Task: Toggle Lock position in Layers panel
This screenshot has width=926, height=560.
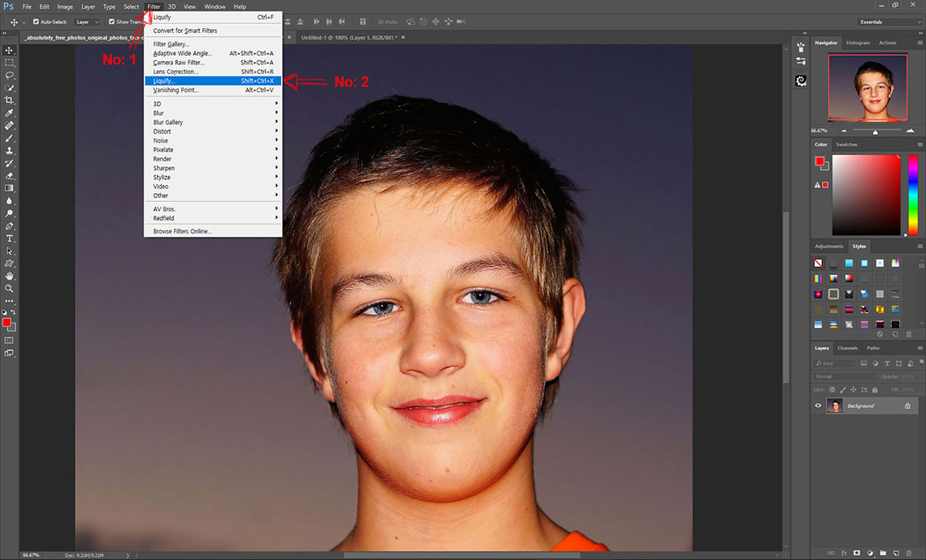Action: [x=854, y=389]
